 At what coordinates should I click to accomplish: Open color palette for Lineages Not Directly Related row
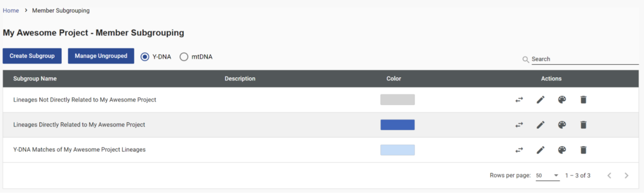pos(562,100)
